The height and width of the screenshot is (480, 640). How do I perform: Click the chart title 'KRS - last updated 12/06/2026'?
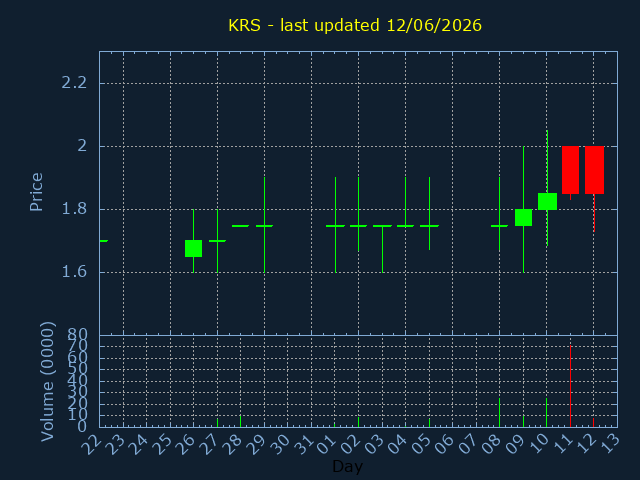(x=355, y=25)
